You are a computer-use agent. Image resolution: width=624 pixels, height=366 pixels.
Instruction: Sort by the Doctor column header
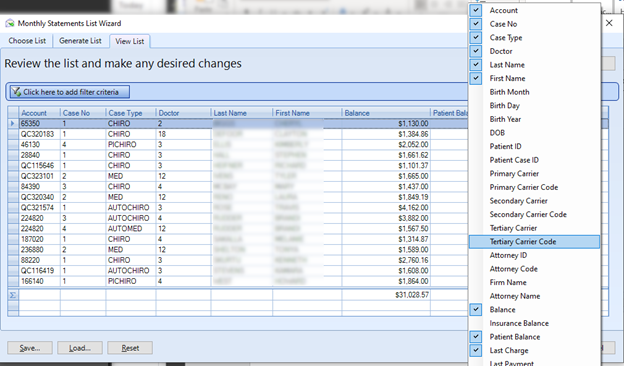point(183,113)
